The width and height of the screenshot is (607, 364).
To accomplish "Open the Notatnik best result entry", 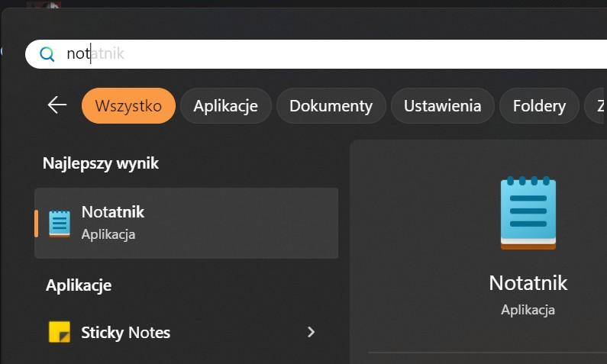I will pos(186,223).
